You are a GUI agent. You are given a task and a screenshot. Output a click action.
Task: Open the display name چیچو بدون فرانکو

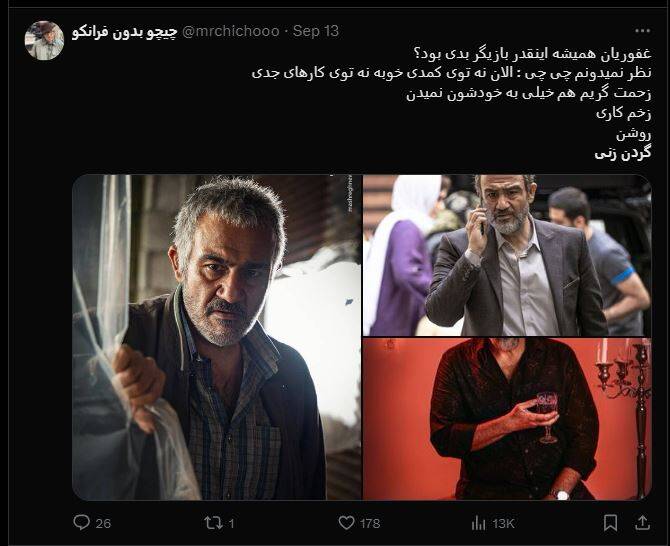124,32
